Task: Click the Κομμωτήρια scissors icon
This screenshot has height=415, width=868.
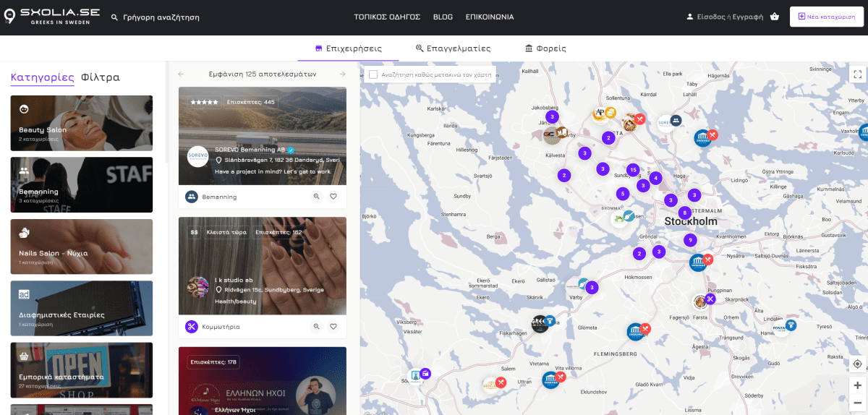Action: [192, 327]
